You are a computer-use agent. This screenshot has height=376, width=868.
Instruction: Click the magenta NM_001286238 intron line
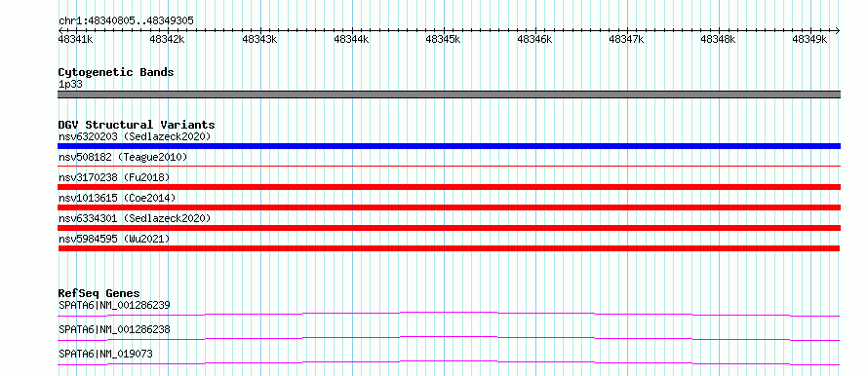click(x=449, y=338)
